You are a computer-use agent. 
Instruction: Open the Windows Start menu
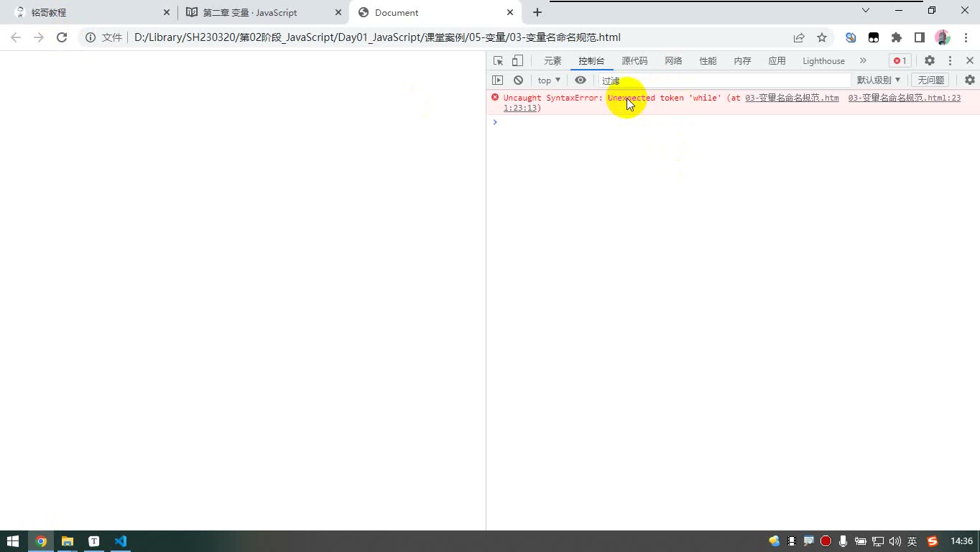point(13,541)
